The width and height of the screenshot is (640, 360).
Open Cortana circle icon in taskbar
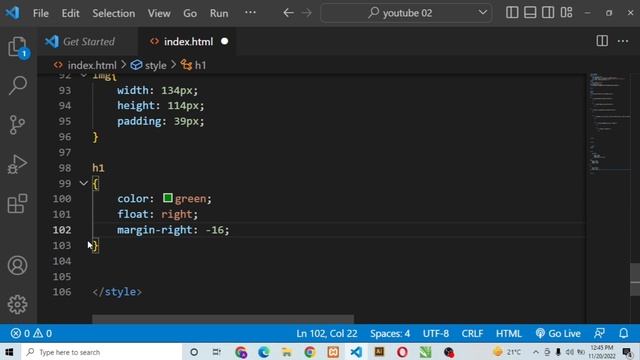pyautogui.click(x=194, y=352)
